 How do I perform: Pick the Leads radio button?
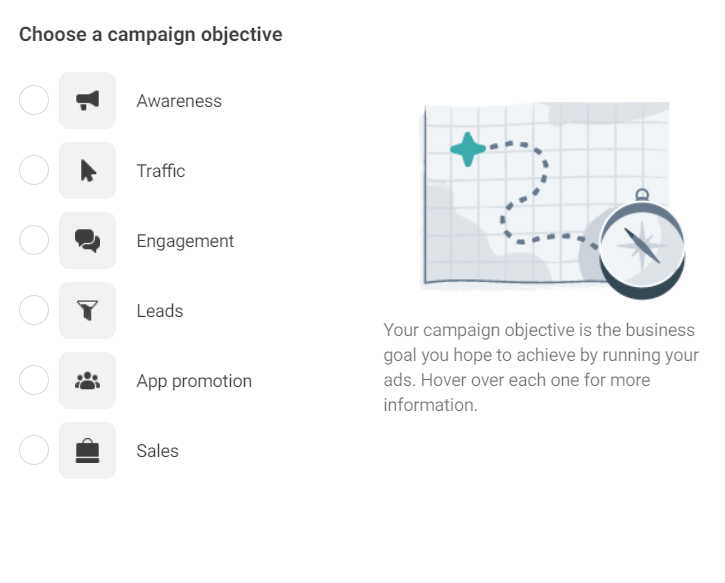pos(34,311)
